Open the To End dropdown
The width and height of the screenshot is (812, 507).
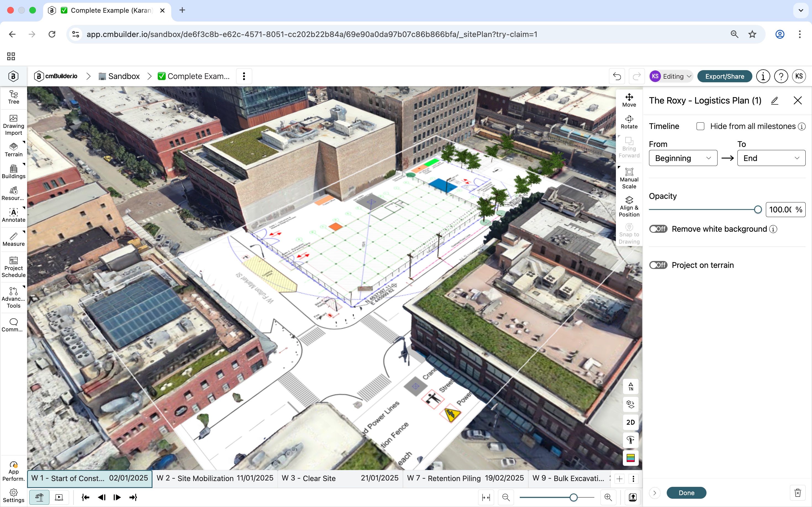point(771,158)
